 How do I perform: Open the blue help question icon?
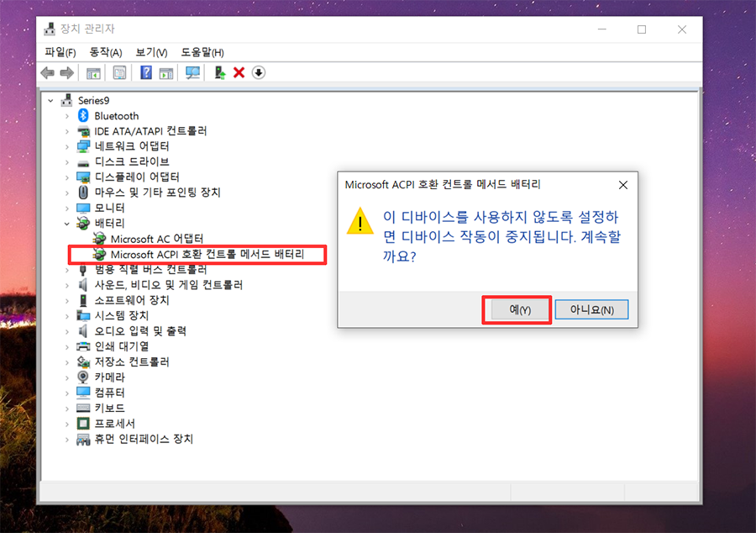pos(145,73)
